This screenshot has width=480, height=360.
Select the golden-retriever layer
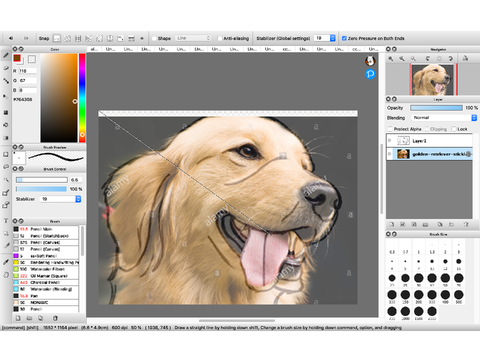(x=429, y=154)
